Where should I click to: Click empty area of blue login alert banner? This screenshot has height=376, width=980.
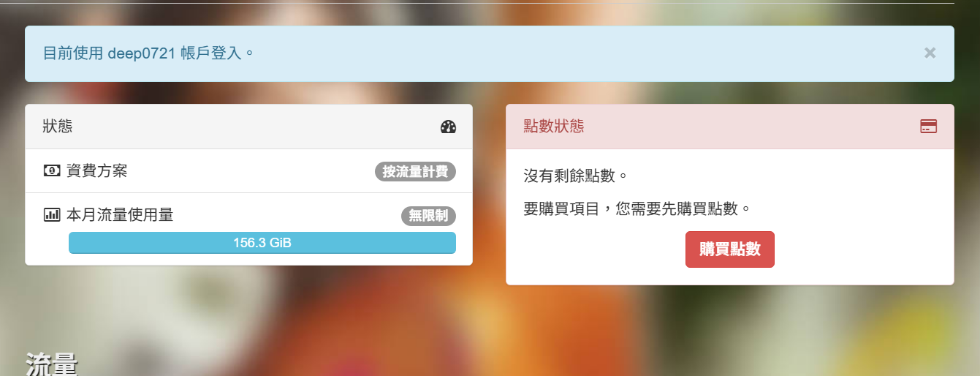585,53
